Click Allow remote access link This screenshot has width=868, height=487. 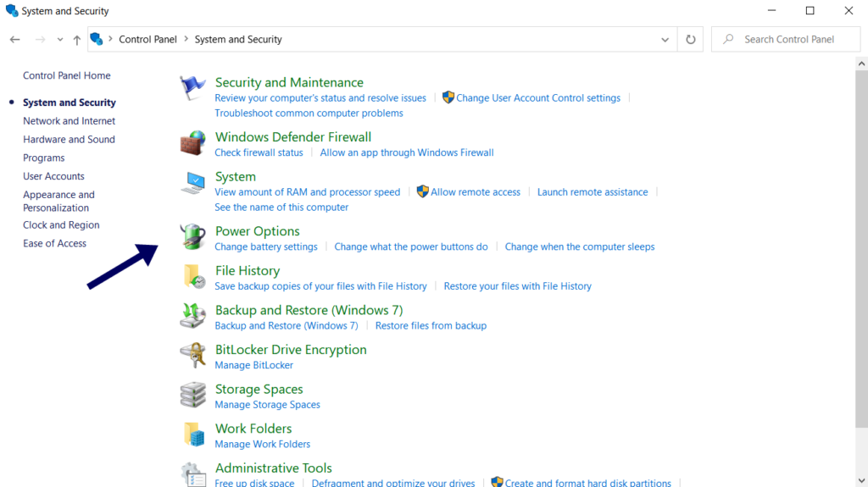pos(476,192)
